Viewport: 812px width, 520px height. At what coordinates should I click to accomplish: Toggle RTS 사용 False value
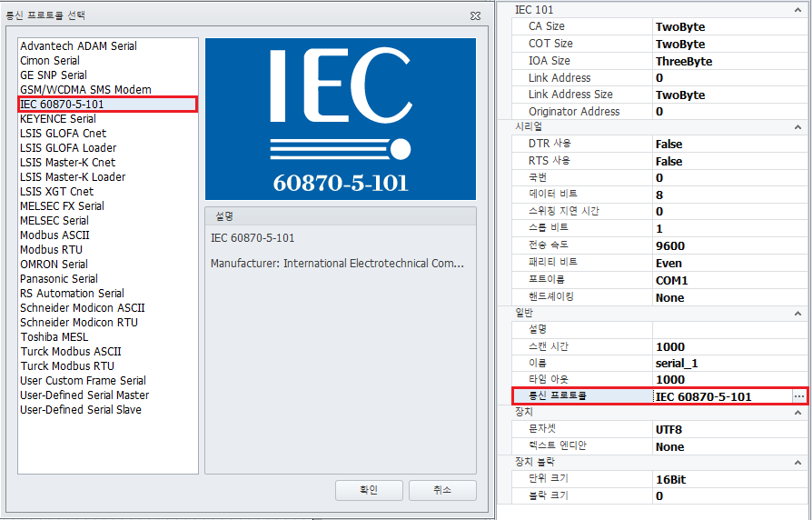point(729,161)
